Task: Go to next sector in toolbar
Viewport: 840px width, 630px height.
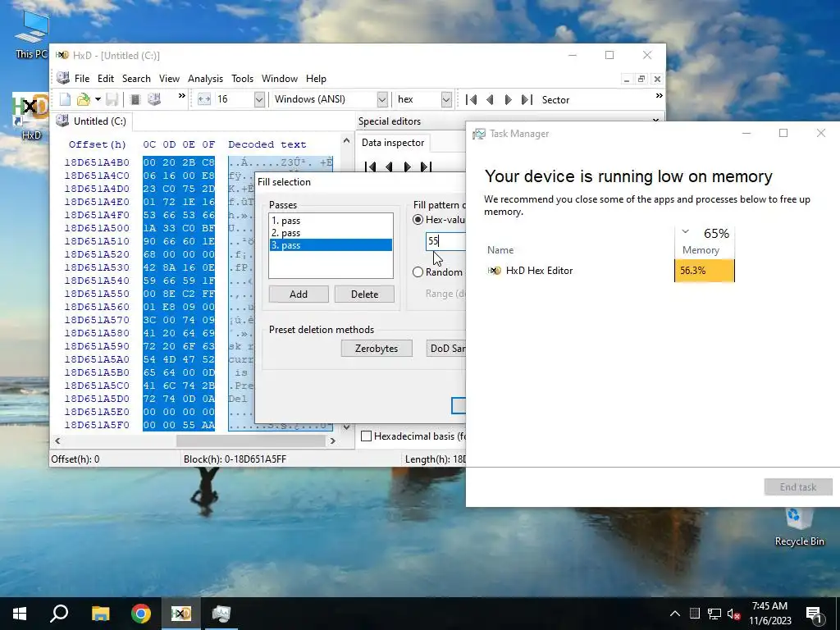Action: 508,99
